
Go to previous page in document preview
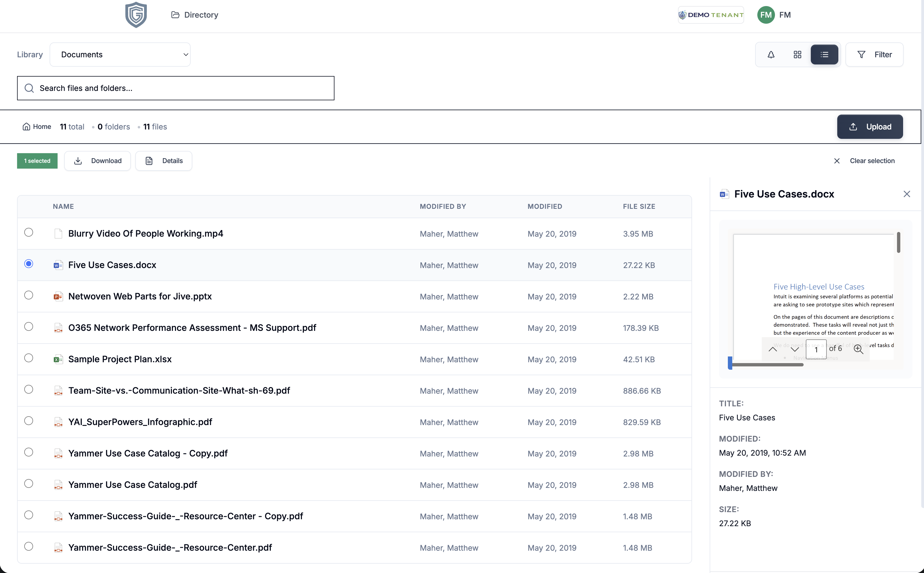point(772,349)
